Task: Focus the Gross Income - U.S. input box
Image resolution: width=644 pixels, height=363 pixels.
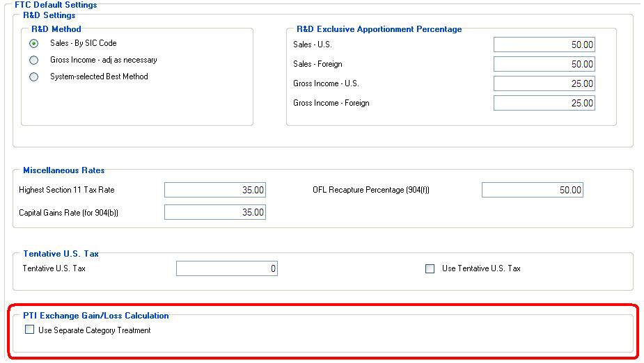Action: point(544,83)
